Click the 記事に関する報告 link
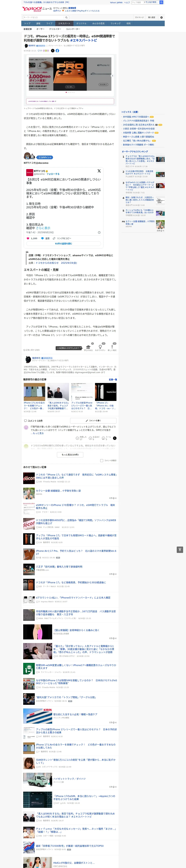The height and width of the screenshot is (868, 186). click(x=31, y=350)
